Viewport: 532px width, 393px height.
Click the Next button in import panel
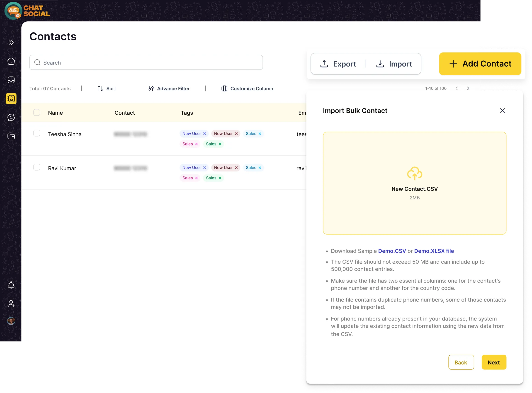click(494, 362)
